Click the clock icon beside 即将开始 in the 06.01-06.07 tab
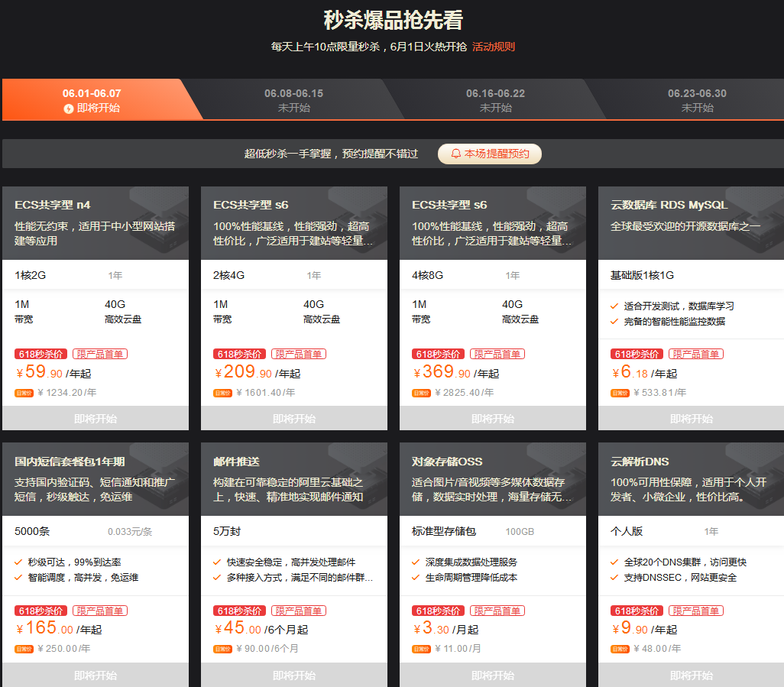Screen dimensions: 784x687 point(69,109)
